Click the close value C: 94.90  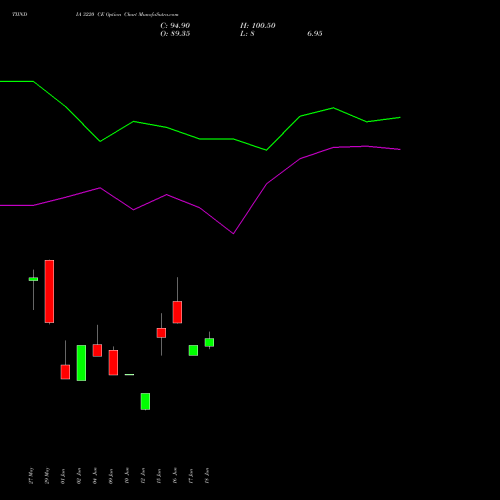[175, 26]
